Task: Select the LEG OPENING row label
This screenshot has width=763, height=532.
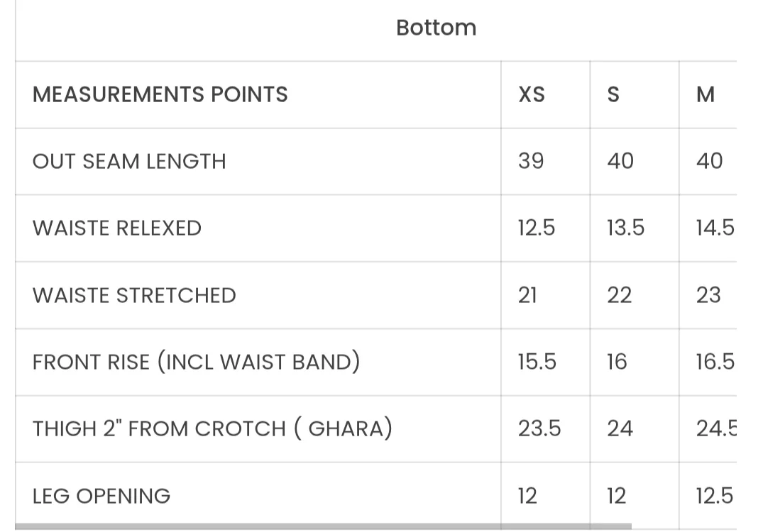Action: pyautogui.click(x=101, y=496)
